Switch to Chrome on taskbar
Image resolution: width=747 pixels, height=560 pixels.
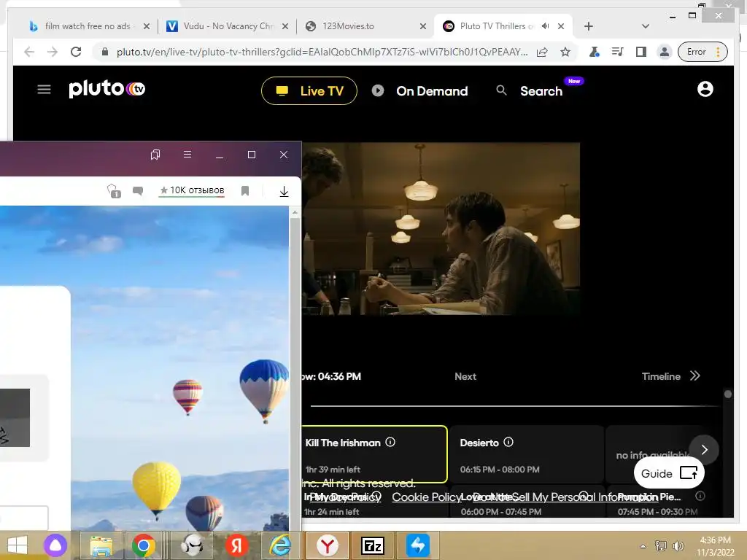coord(144,545)
